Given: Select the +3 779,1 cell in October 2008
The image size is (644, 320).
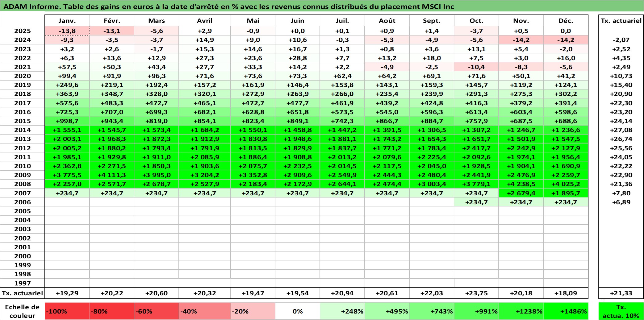Looking at the screenshot, I should pos(476,184).
